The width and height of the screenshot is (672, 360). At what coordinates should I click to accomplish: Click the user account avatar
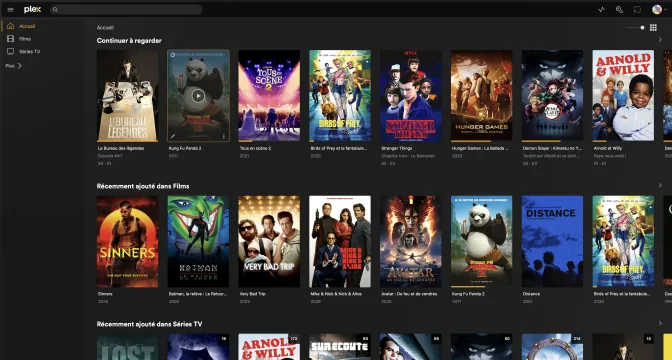[657, 9]
